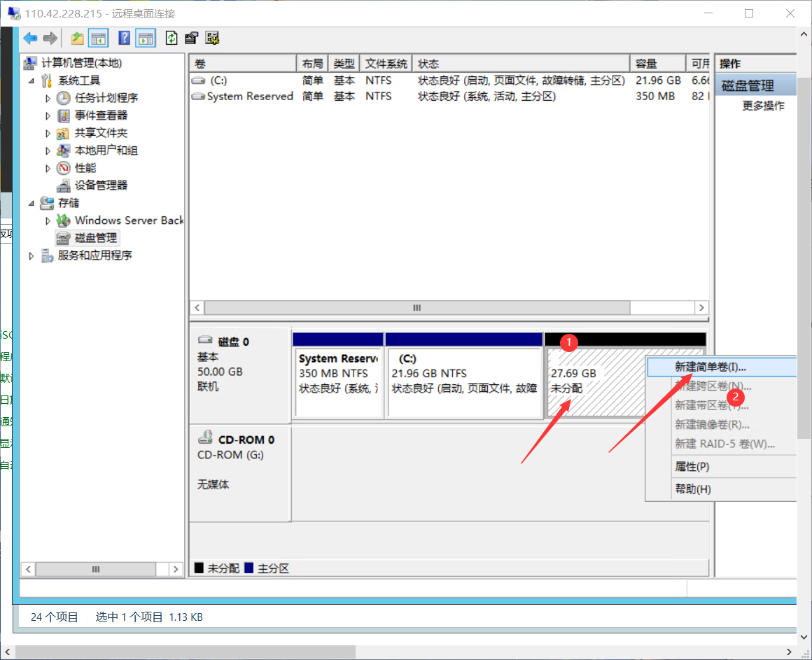Click the Performance (性能) gauge icon
The height and width of the screenshot is (660, 812).
pyautogui.click(x=64, y=168)
